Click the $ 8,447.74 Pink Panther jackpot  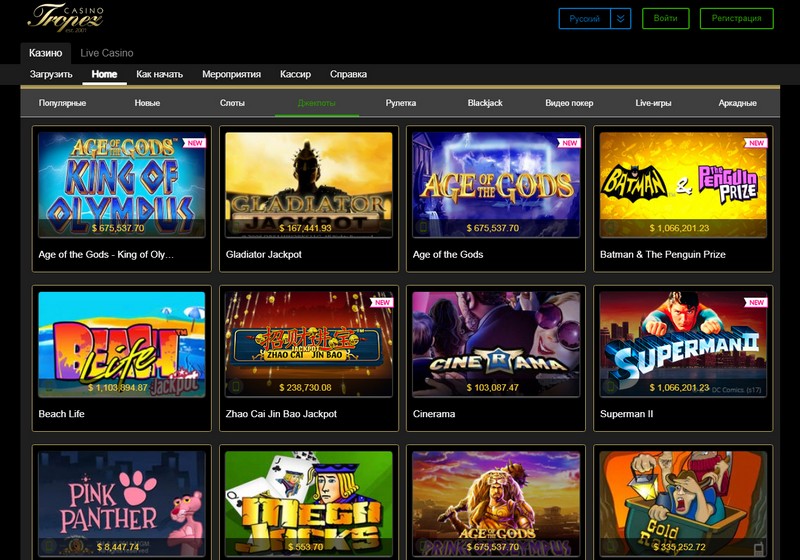pos(118,547)
